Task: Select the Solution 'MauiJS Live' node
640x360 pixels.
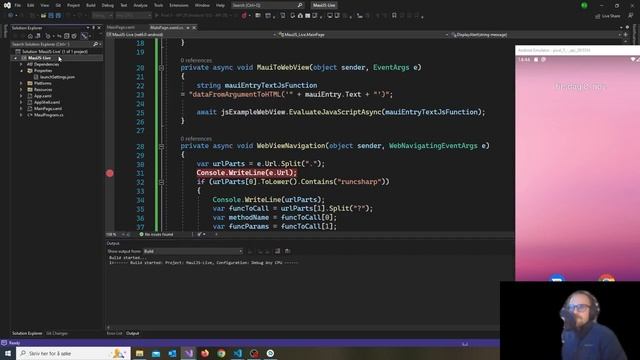Action: tap(55, 51)
